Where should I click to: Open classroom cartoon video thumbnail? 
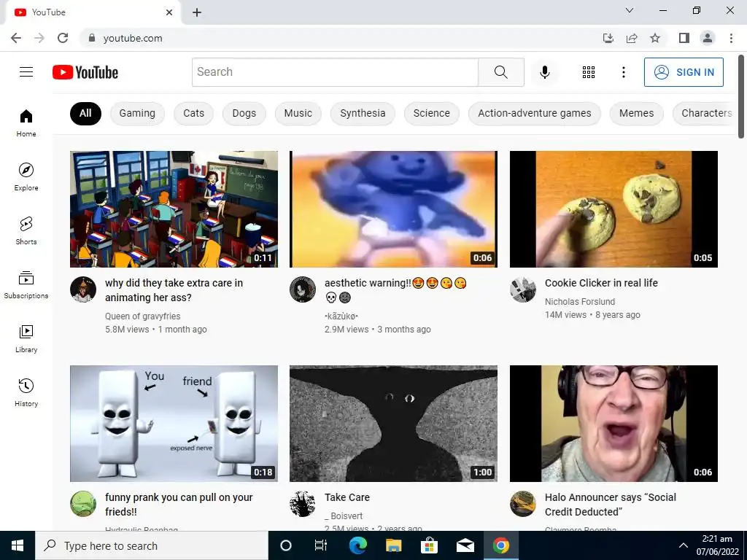pyautogui.click(x=174, y=209)
